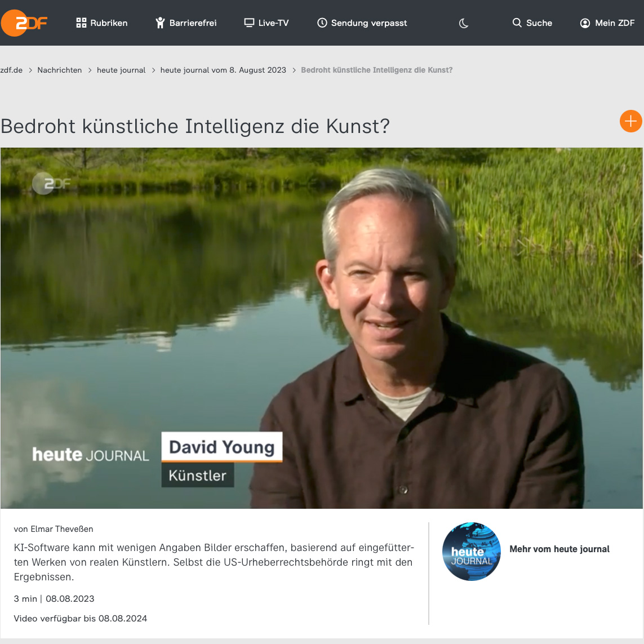The width and height of the screenshot is (644, 644).
Task: Click the heute journal round logo
Action: coord(472,551)
